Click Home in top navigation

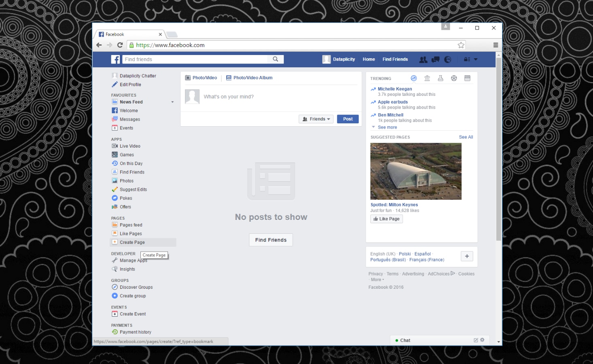pos(369,59)
